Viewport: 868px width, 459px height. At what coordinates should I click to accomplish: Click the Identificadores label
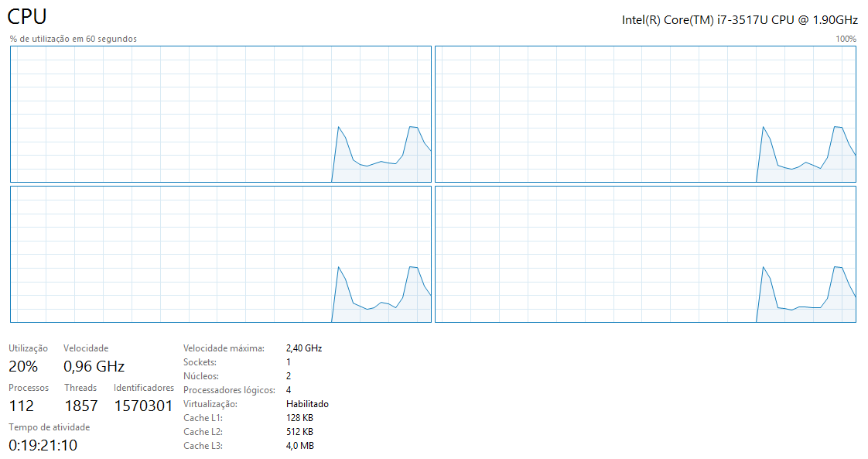(x=144, y=388)
